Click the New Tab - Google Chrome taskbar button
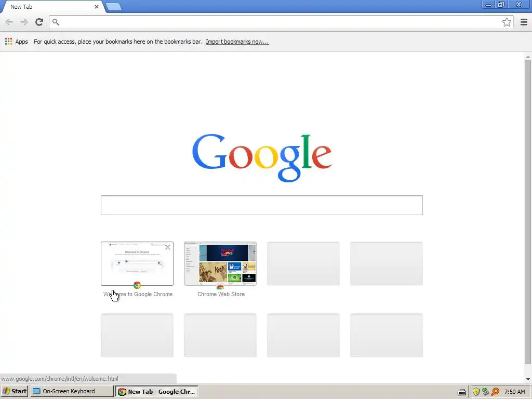Image resolution: width=532 pixels, height=399 pixels. tap(157, 391)
